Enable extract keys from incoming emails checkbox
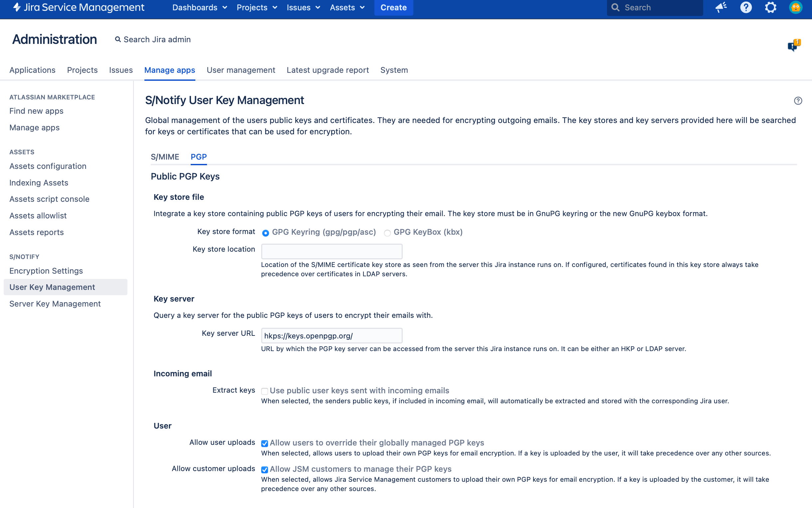 pos(265,391)
